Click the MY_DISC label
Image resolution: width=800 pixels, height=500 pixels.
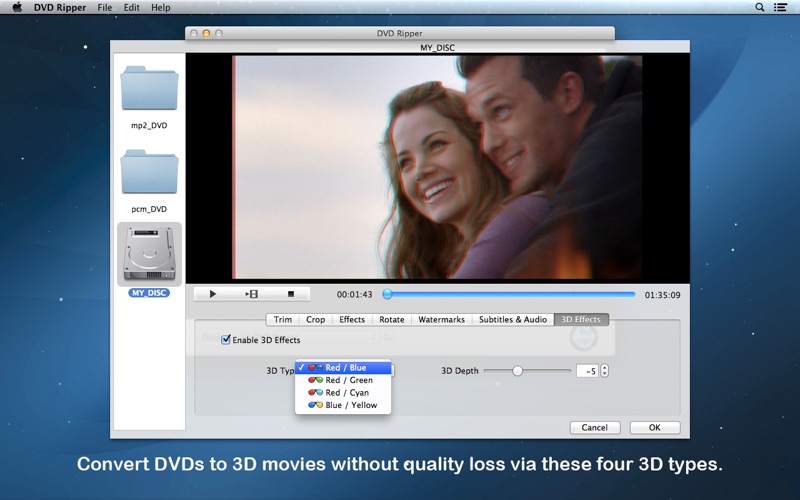click(149, 293)
